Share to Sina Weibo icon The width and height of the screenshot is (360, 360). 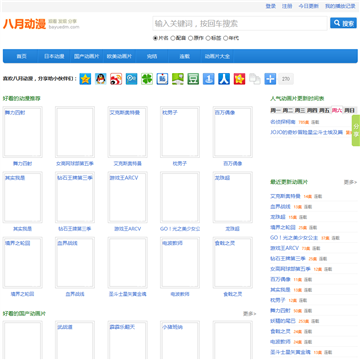click(116, 79)
